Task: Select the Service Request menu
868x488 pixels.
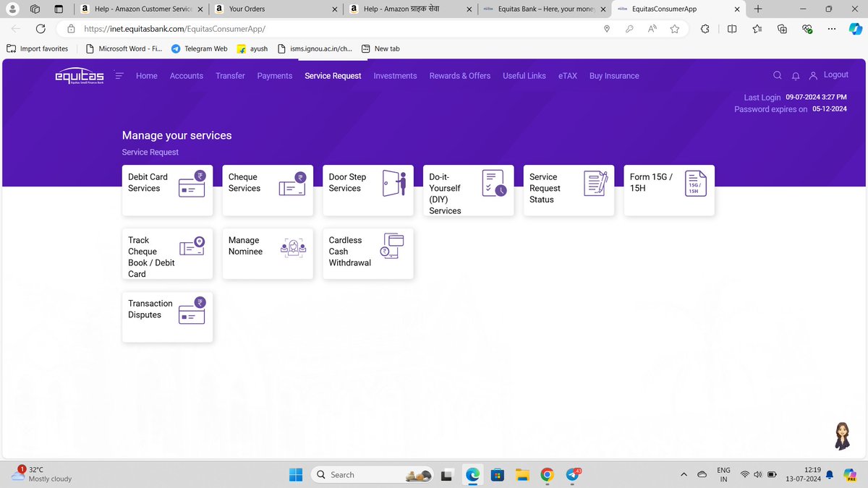Action: pos(333,76)
